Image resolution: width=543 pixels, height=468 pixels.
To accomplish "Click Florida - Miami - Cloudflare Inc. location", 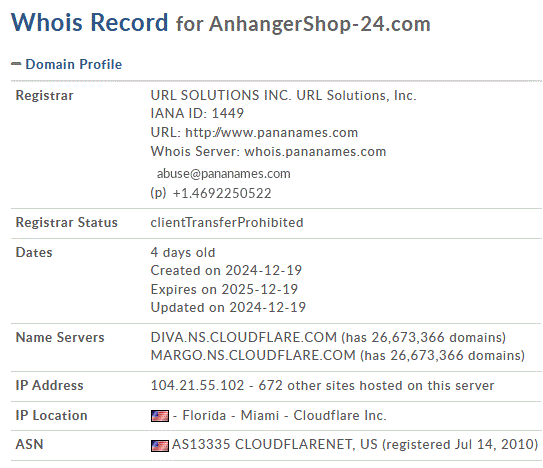I will click(x=284, y=415).
